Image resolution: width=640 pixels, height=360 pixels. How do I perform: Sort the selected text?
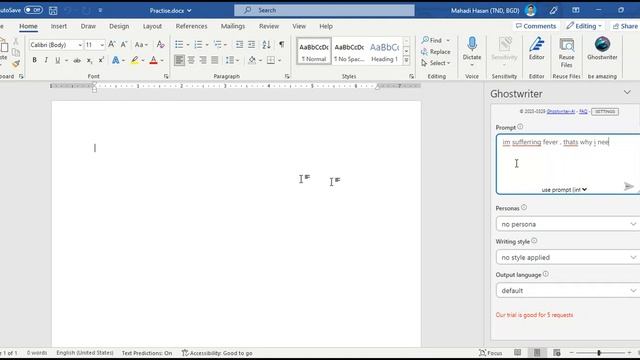coord(266,44)
